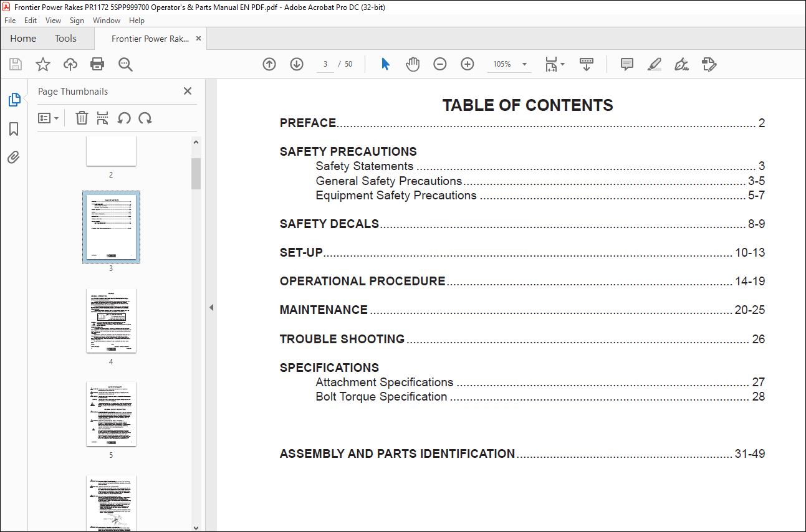Zoom in with the plus circle icon

point(468,64)
